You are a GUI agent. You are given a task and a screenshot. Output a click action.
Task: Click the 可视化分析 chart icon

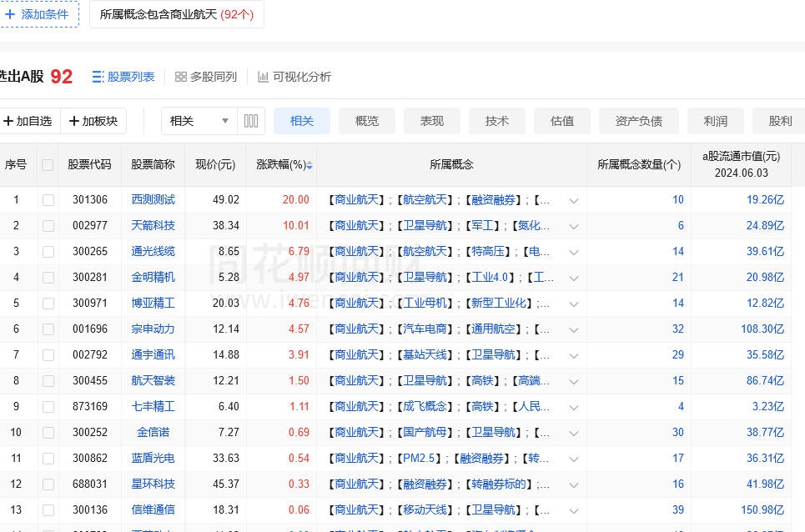(264, 77)
